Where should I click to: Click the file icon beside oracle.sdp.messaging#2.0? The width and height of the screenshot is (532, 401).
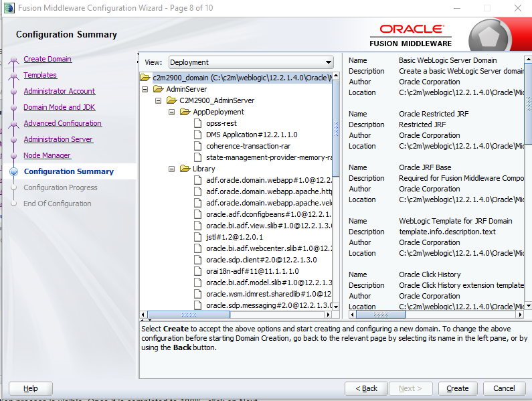[197, 305]
